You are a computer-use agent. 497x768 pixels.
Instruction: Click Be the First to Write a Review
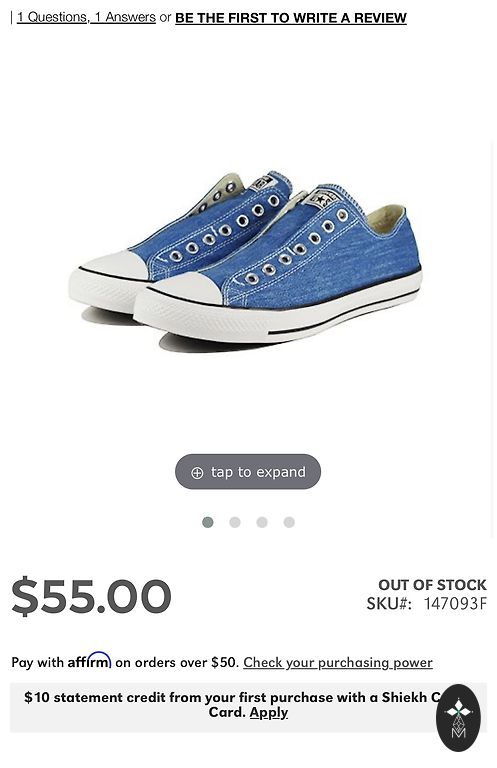[x=291, y=18]
